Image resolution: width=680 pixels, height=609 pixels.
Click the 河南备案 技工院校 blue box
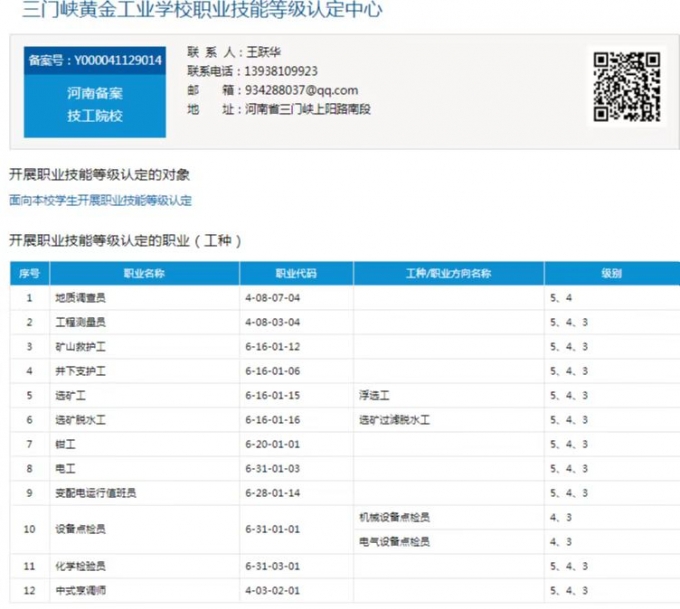(x=95, y=106)
